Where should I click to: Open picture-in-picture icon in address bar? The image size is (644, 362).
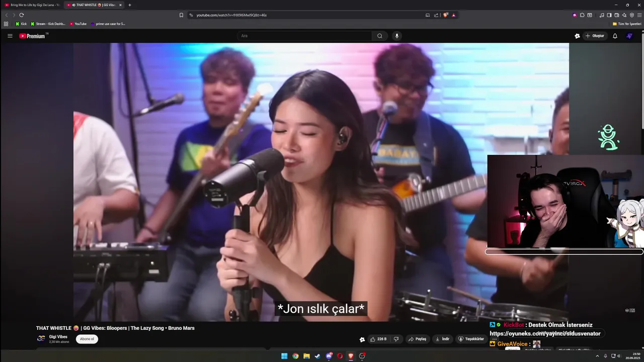(x=428, y=15)
